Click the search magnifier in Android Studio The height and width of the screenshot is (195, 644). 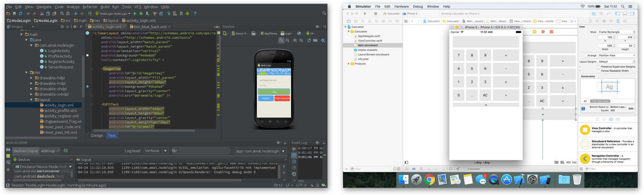(324, 13)
